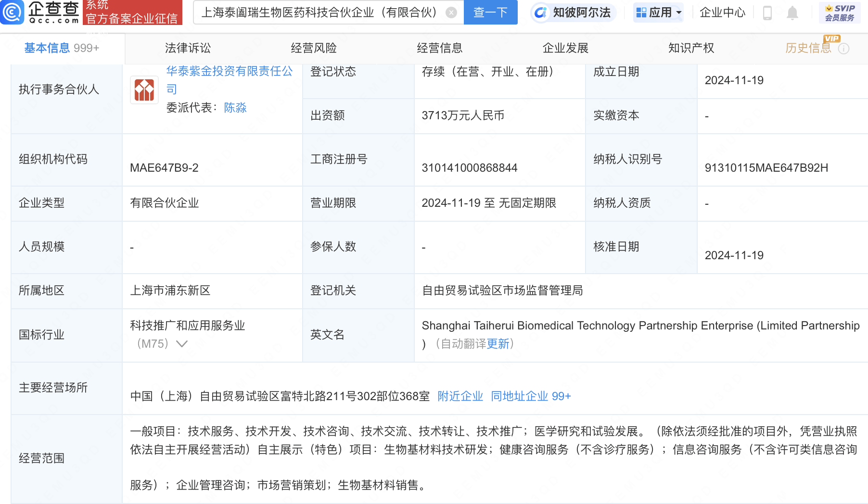
Task: Click the 知彼阿尔法 AI assistant icon
Action: click(x=541, y=13)
